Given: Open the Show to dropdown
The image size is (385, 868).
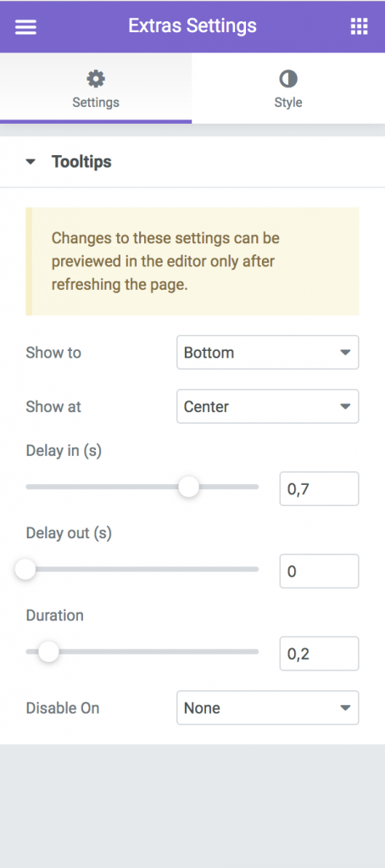Looking at the screenshot, I should [268, 352].
